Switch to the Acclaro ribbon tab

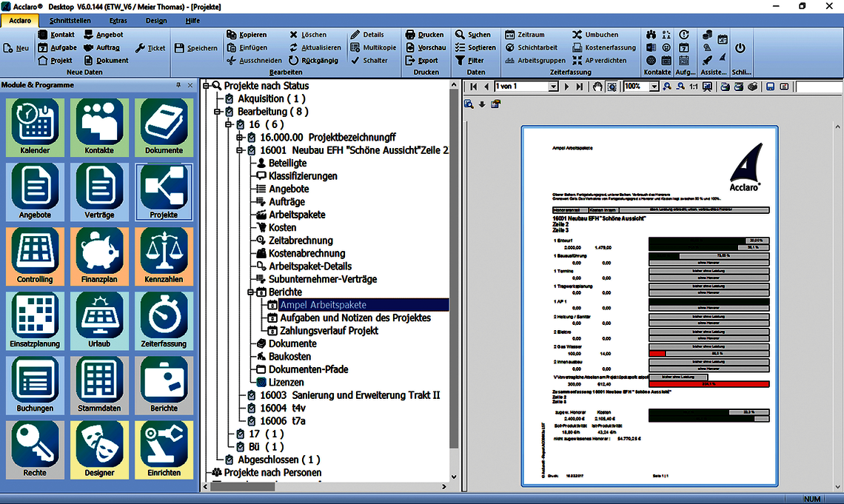[x=20, y=21]
